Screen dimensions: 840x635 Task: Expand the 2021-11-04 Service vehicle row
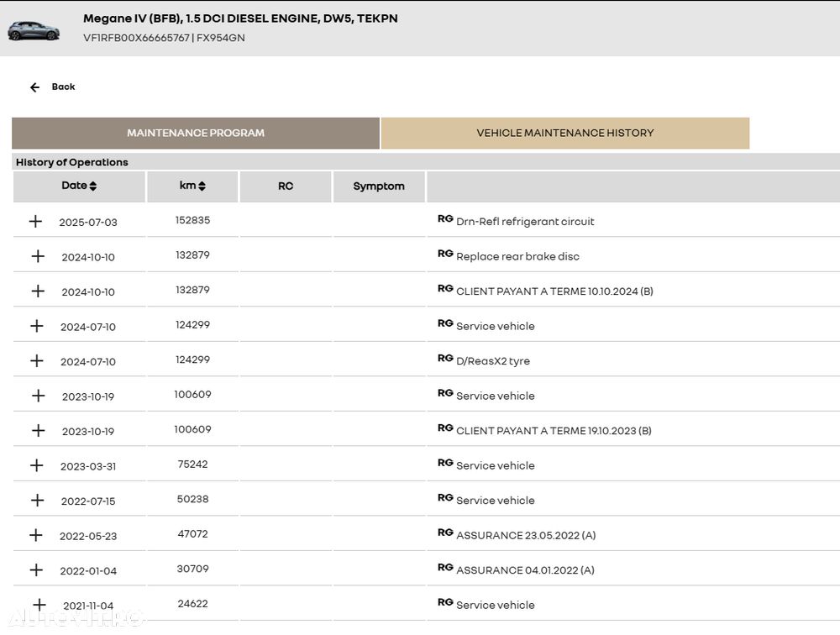[x=39, y=605]
